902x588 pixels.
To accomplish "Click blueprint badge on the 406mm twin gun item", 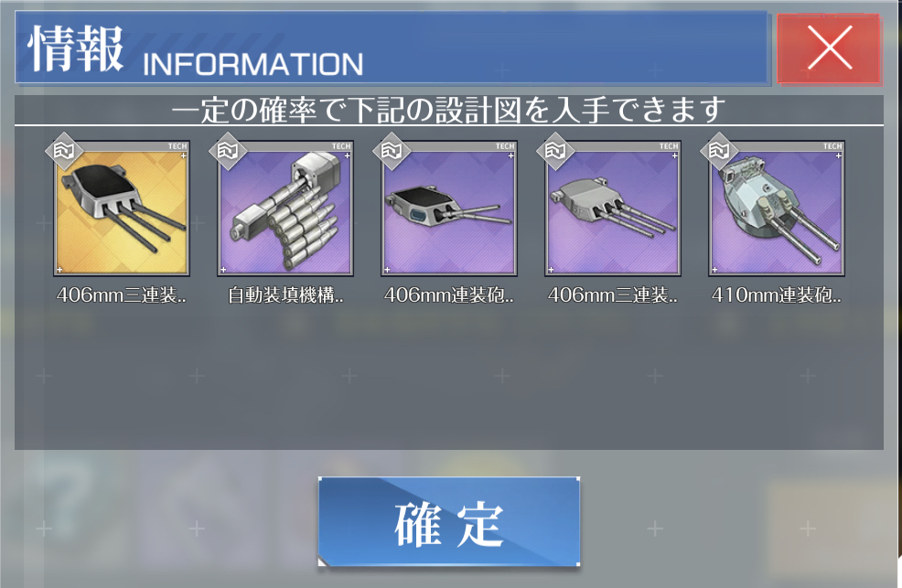I will 392,151.
